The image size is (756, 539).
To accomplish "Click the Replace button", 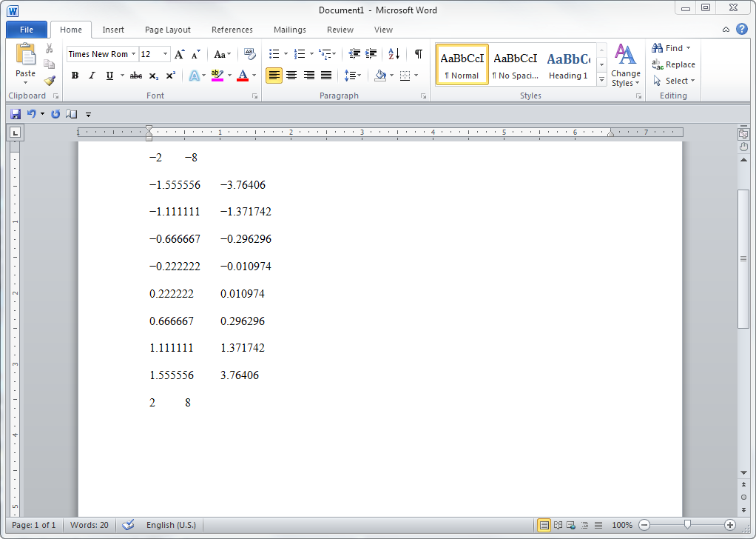I will click(x=673, y=64).
